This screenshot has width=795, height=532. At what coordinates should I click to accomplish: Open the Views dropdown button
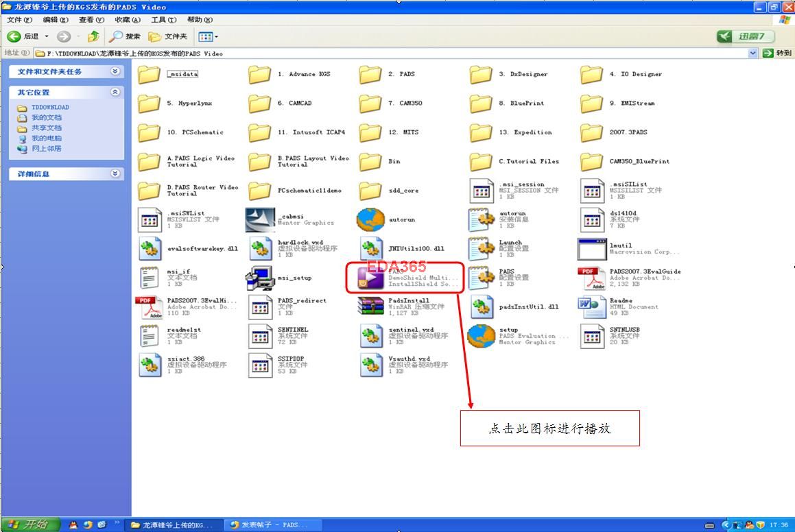click(x=208, y=36)
